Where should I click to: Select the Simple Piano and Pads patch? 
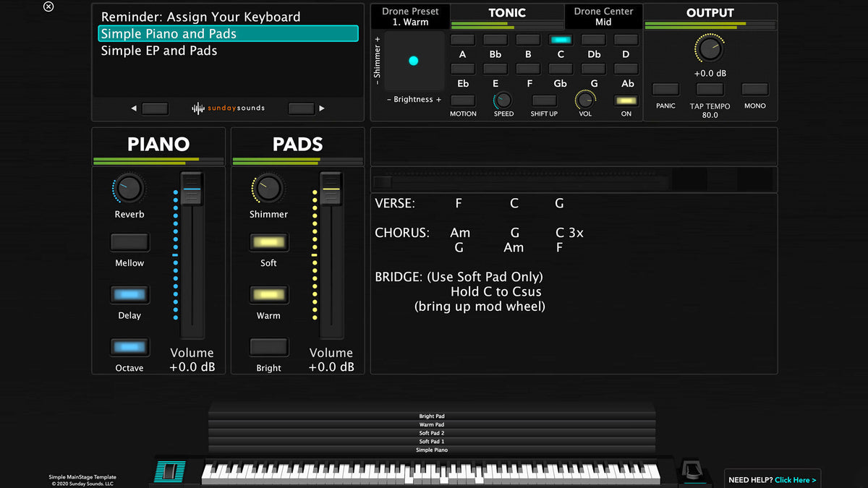[x=166, y=33]
